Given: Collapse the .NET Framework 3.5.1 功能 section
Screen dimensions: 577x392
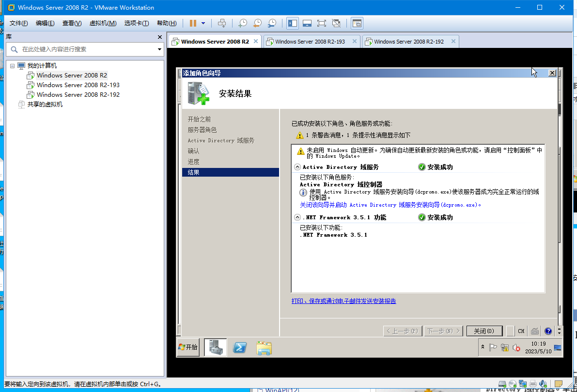Looking at the screenshot, I should (297, 217).
